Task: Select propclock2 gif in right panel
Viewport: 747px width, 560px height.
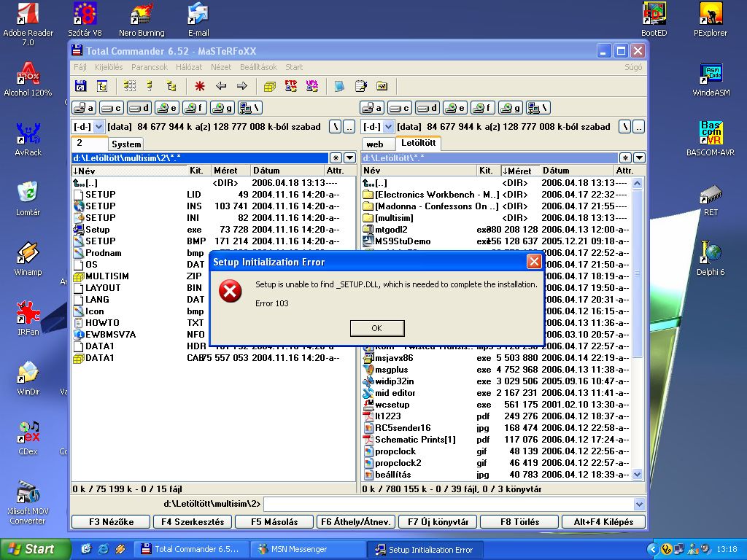Action: pos(496,463)
